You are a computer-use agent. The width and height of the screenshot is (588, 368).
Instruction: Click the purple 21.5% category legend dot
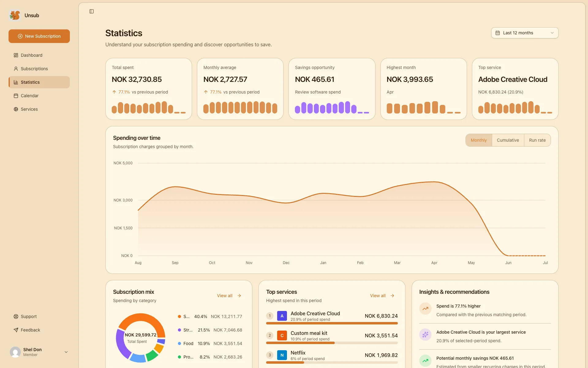179,330
